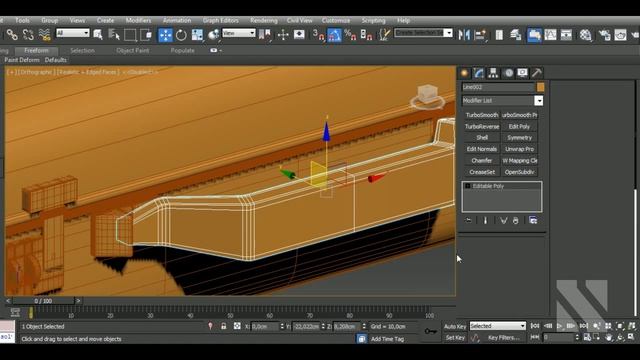Open the Group menu

pos(49,20)
